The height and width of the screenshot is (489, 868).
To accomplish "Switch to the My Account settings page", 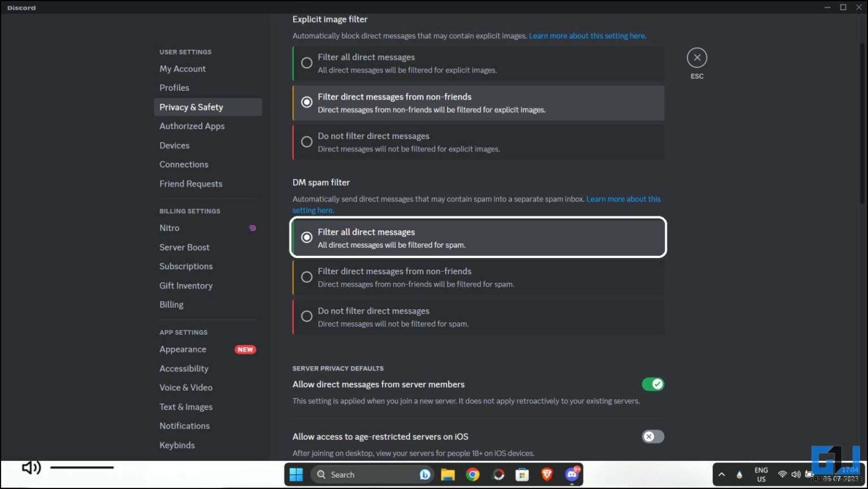I will (x=182, y=68).
